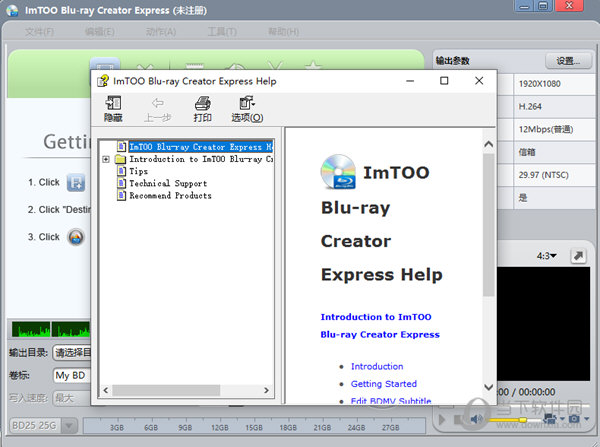The height and width of the screenshot is (447, 600).
Task: Click the Introduction to ImTOO Blu-ray Creator Express link
Action: click(380, 326)
